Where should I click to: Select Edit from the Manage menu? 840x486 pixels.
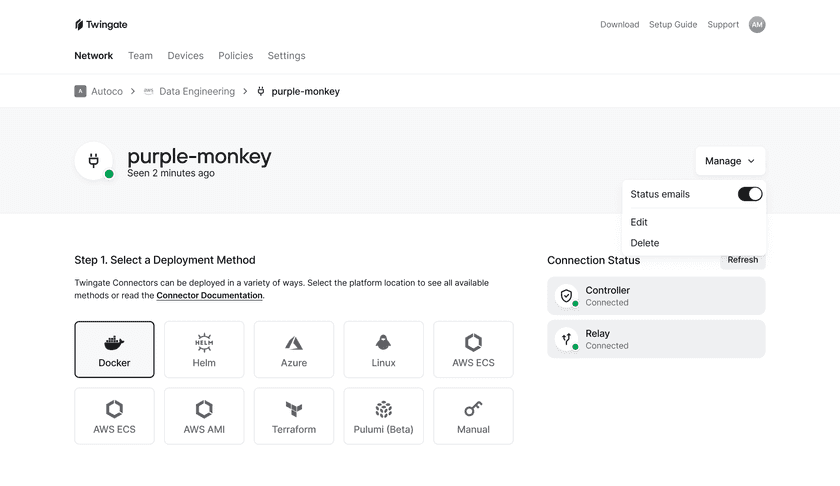(x=639, y=222)
